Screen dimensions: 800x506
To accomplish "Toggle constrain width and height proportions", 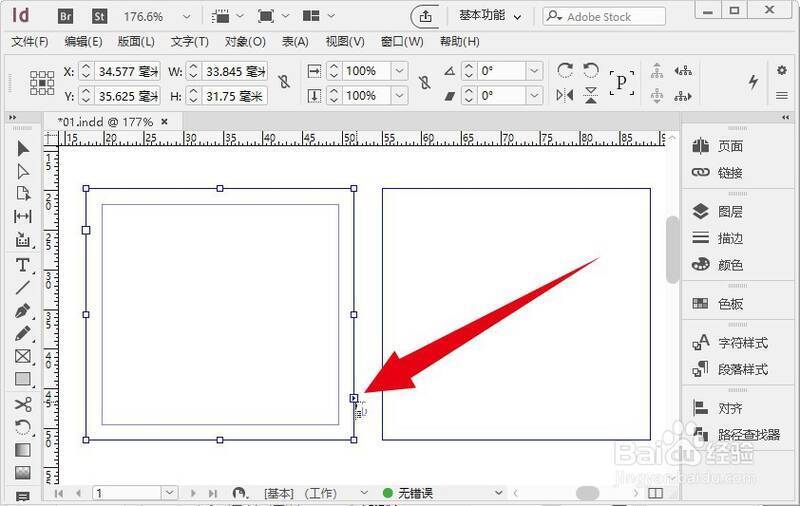I will [x=284, y=82].
